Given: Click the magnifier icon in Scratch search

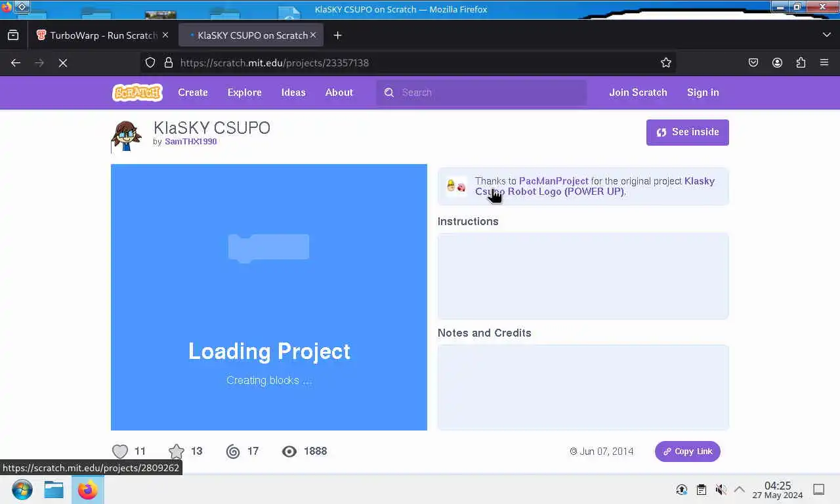Looking at the screenshot, I should pos(389,93).
